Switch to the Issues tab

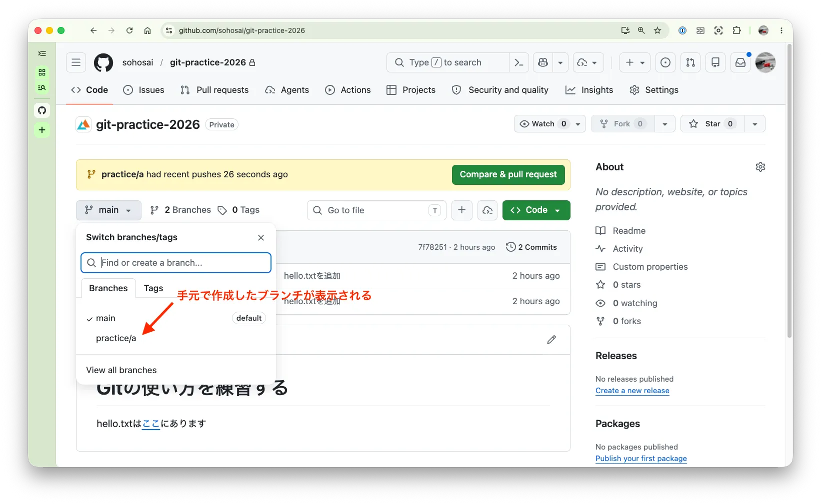click(x=143, y=90)
